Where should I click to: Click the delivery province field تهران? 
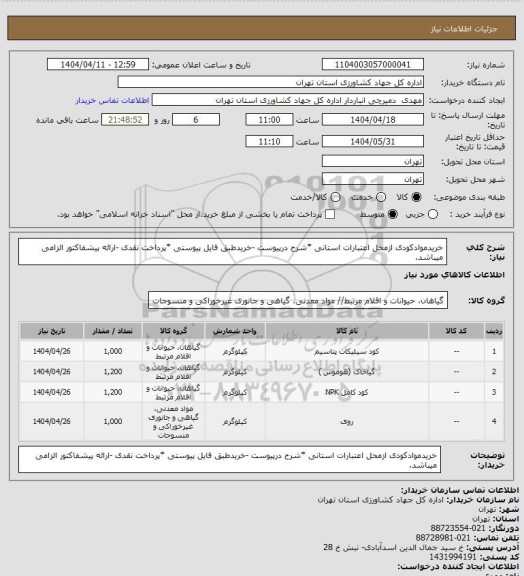[373, 161]
